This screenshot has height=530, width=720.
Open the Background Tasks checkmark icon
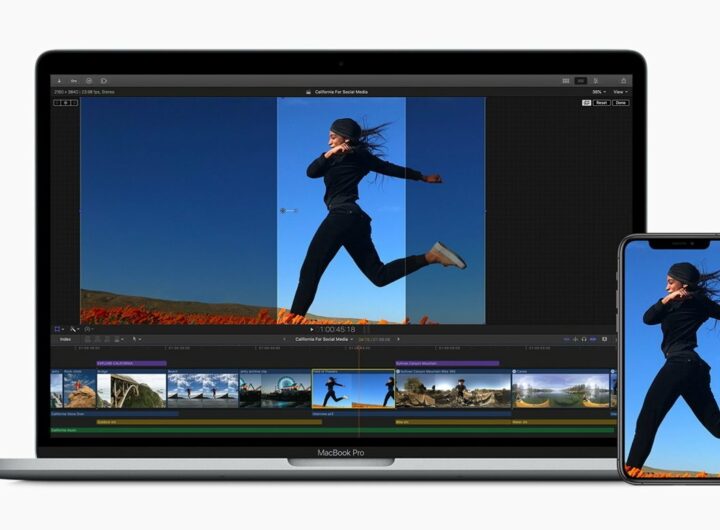point(88,80)
